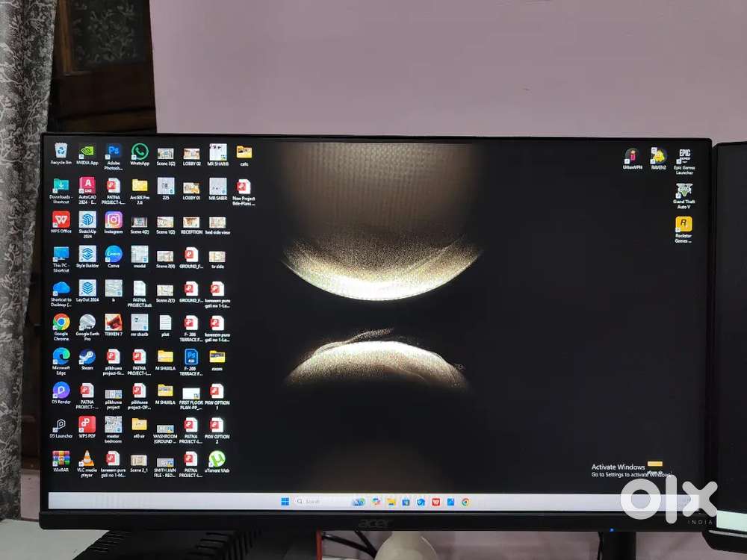Image resolution: width=747 pixels, height=560 pixels.
Task: Click the Windows Start button
Action: [285, 501]
